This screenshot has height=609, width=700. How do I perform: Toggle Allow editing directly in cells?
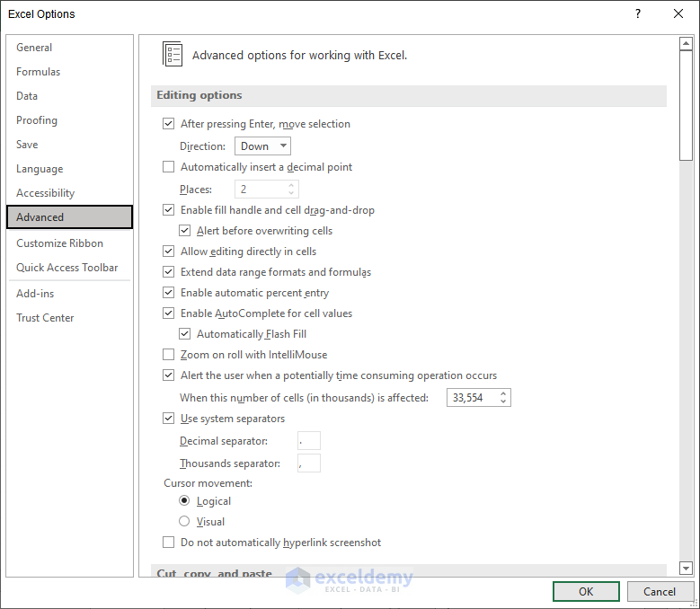click(168, 252)
